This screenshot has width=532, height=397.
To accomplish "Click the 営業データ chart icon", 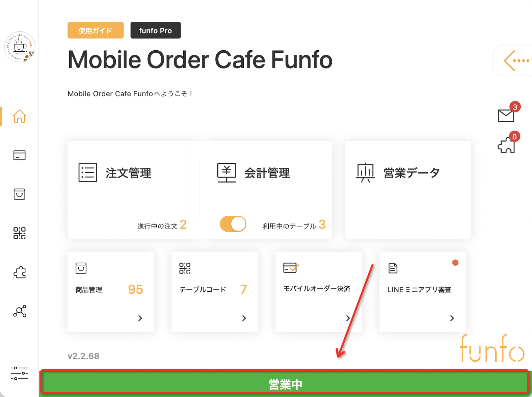I will 366,173.
